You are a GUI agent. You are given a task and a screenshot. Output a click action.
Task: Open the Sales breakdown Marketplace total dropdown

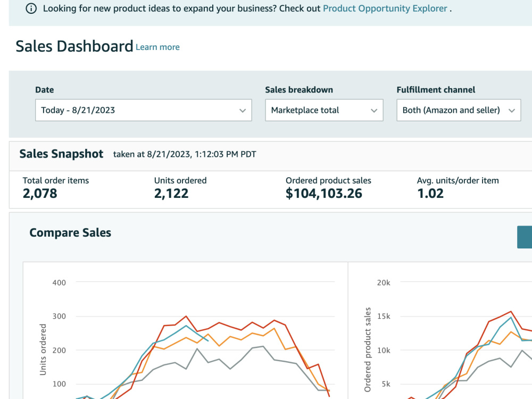coord(324,110)
